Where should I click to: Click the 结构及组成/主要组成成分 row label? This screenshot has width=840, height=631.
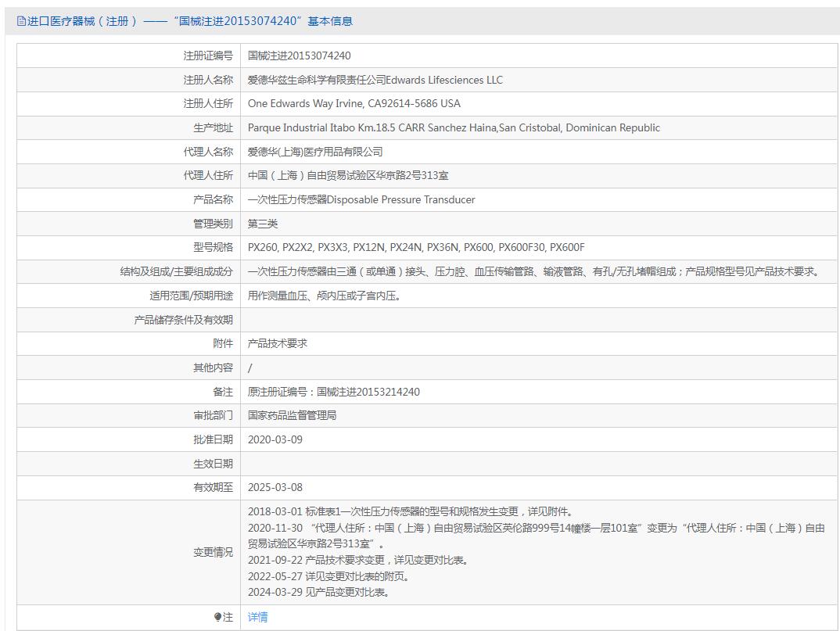coord(176,271)
